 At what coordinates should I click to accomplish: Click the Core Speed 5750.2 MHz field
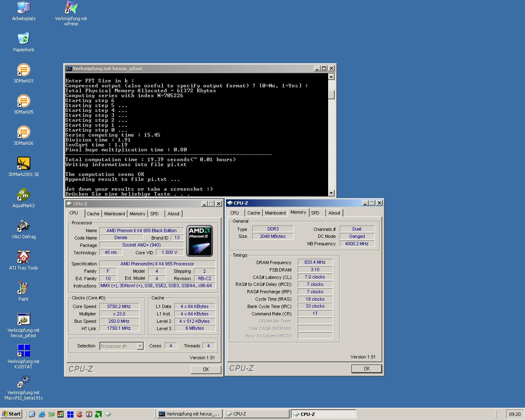point(119,306)
